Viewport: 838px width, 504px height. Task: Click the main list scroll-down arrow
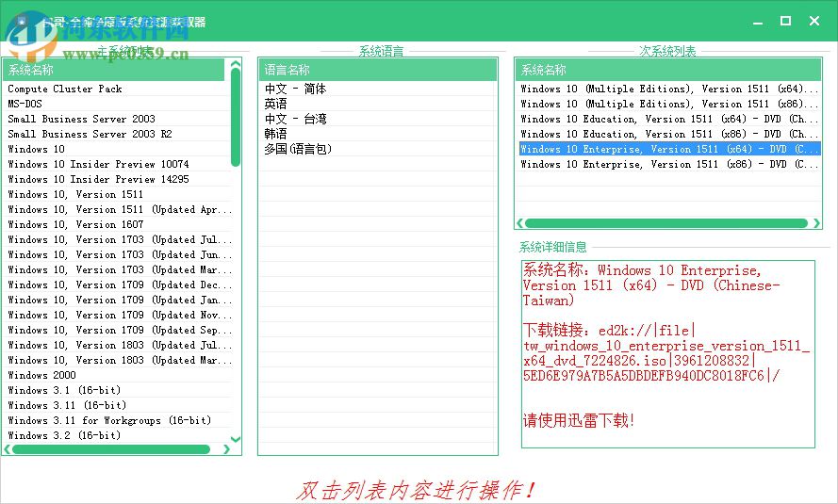[236, 439]
